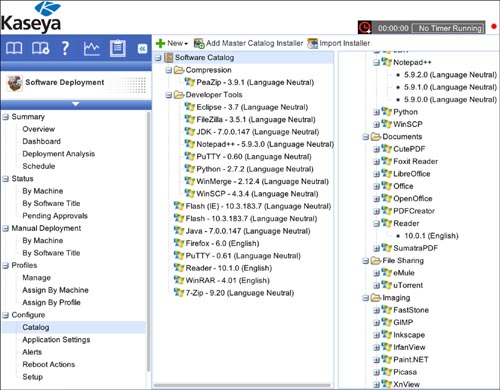Screen dimensions: 500x390
Task: Collapse the Developer Tools folder node
Action: point(169,95)
